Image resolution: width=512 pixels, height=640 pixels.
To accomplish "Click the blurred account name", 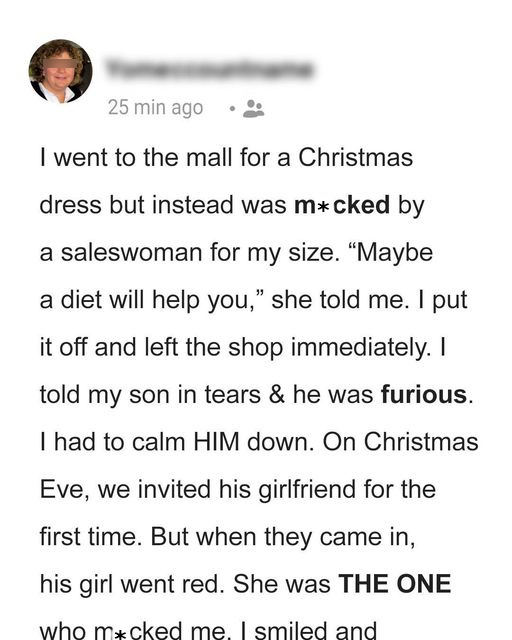I will coord(210,69).
